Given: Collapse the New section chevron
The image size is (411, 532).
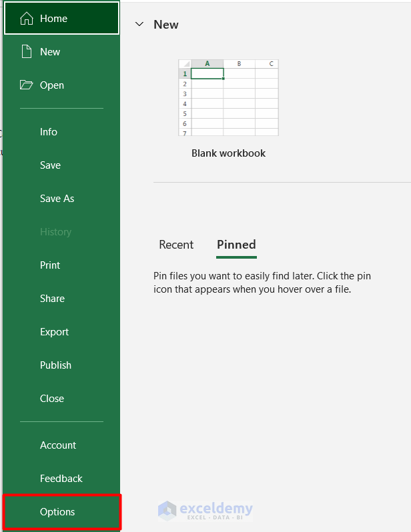Looking at the screenshot, I should click(x=139, y=25).
